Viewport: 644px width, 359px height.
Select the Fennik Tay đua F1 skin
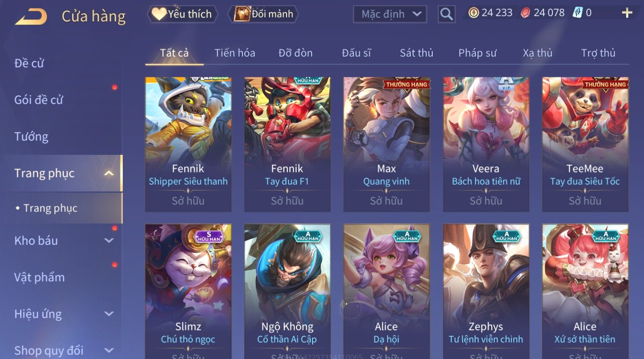[287, 144]
